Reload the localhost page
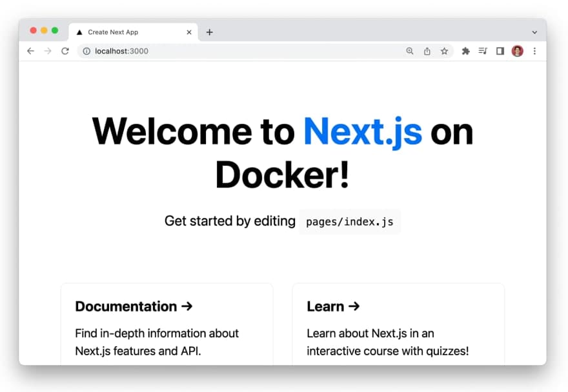Image resolution: width=568 pixels, height=392 pixels. (65, 51)
